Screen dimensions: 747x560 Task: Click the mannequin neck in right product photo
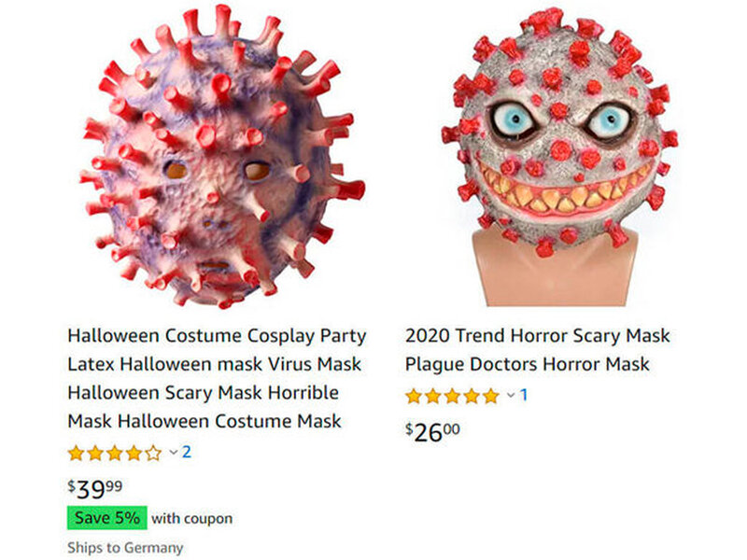(x=555, y=273)
